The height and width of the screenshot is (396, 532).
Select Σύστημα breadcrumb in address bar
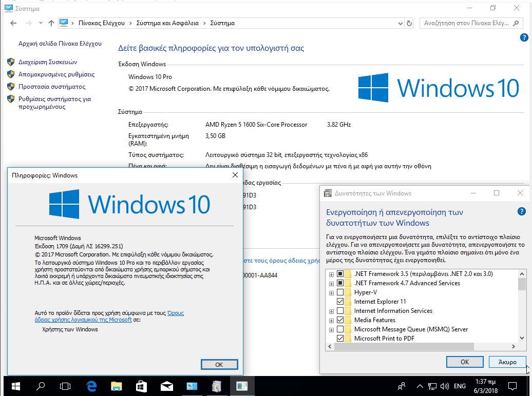click(222, 23)
